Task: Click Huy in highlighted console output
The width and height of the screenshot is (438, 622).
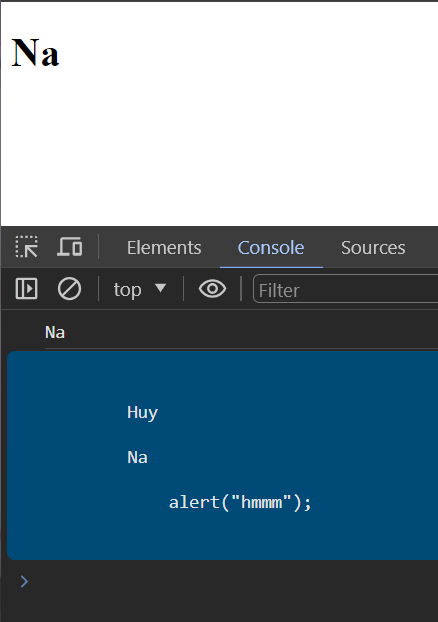Action: click(x=142, y=413)
